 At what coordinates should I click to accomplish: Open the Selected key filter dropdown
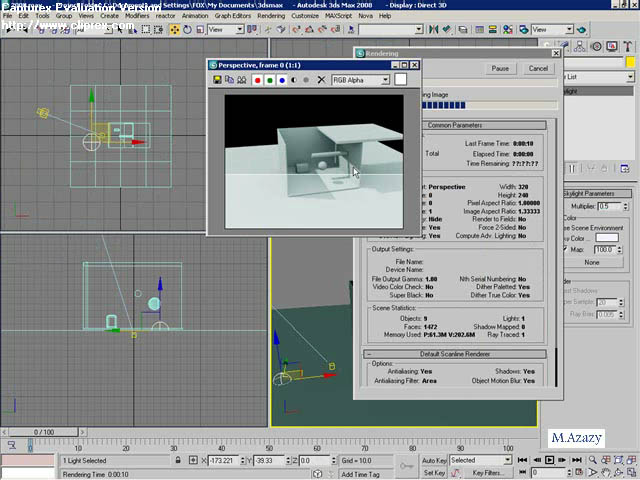pos(480,460)
